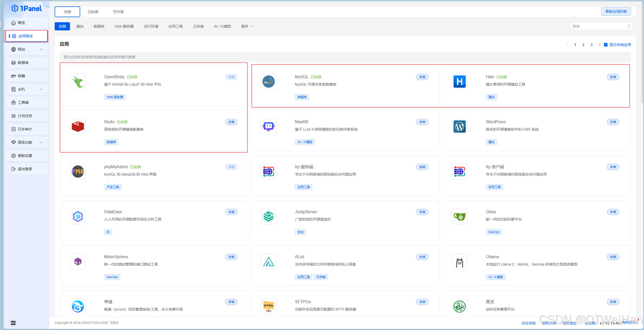Toggle the 显示本地应用 checkbox
The image size is (644, 330).
[606, 45]
